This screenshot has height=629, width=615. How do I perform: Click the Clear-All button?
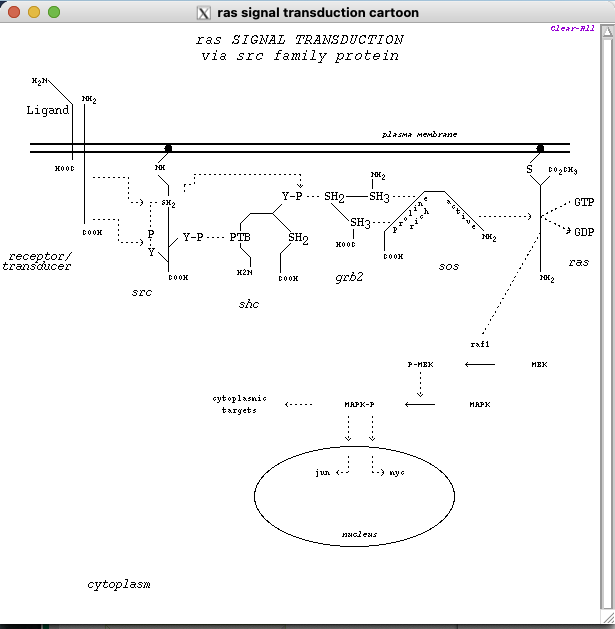click(x=572, y=28)
